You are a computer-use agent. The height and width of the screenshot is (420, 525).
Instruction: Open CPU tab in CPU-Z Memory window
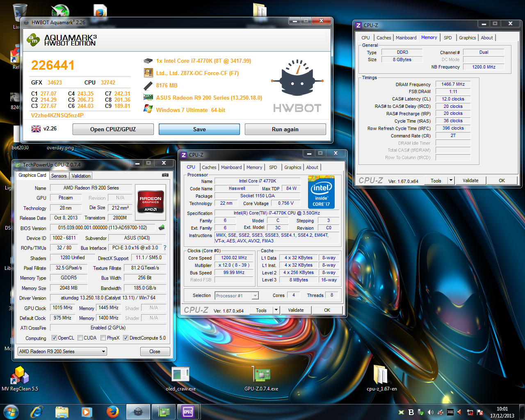[365, 38]
